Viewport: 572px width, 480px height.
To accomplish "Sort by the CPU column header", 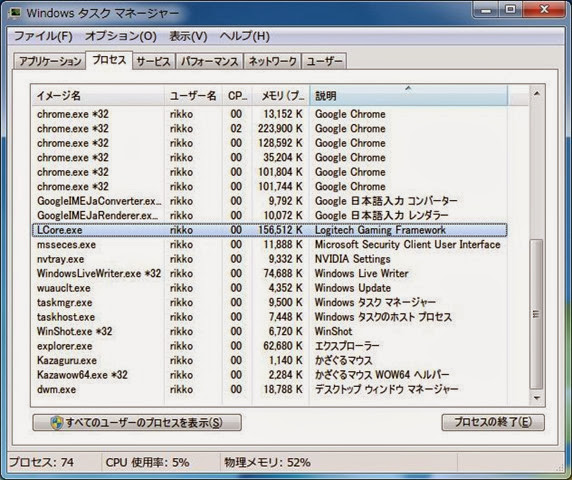I will click(237, 96).
